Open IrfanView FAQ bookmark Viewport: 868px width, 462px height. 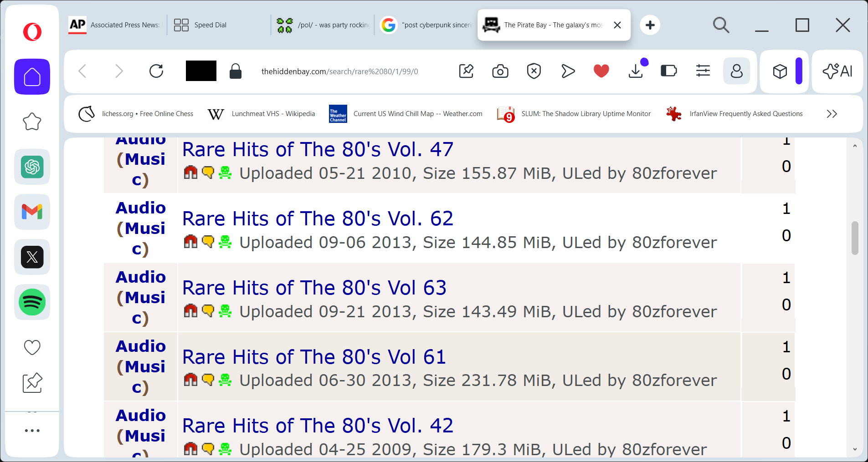pyautogui.click(x=734, y=114)
